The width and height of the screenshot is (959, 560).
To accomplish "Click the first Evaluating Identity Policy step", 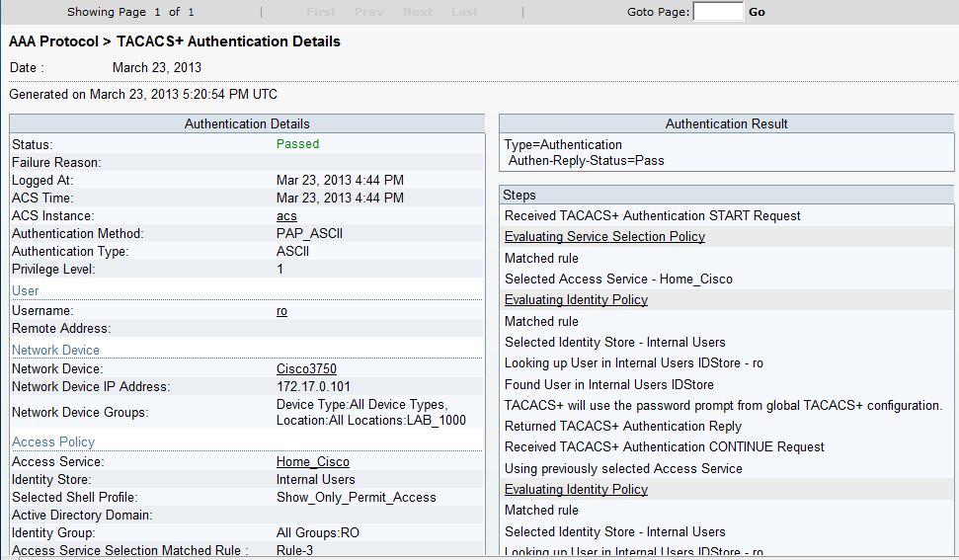I will pyautogui.click(x=576, y=300).
